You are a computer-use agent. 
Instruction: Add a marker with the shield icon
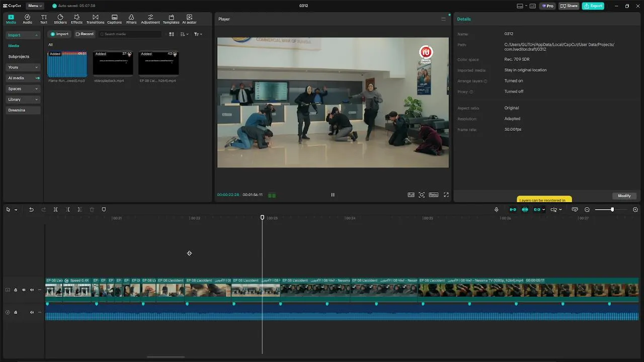[104, 210]
